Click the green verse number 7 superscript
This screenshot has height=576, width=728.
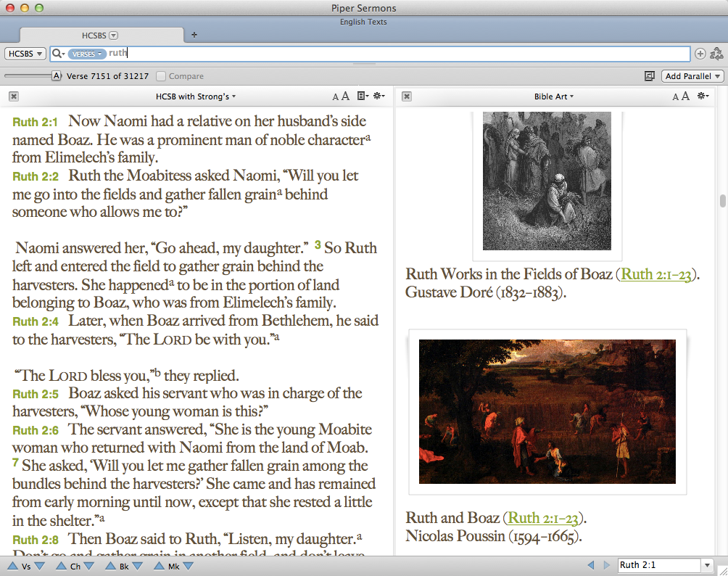(15, 462)
